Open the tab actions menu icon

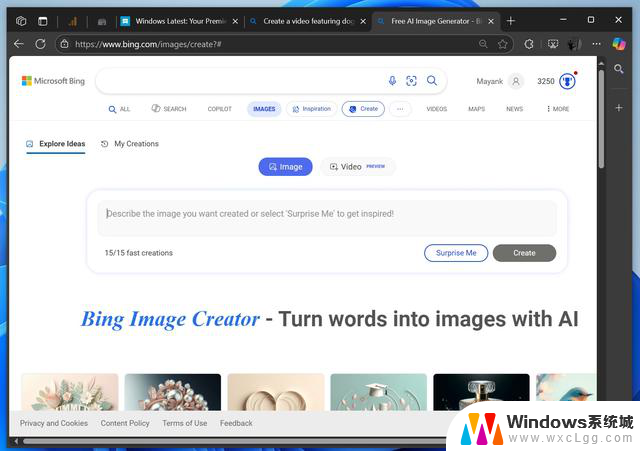click(x=42, y=21)
